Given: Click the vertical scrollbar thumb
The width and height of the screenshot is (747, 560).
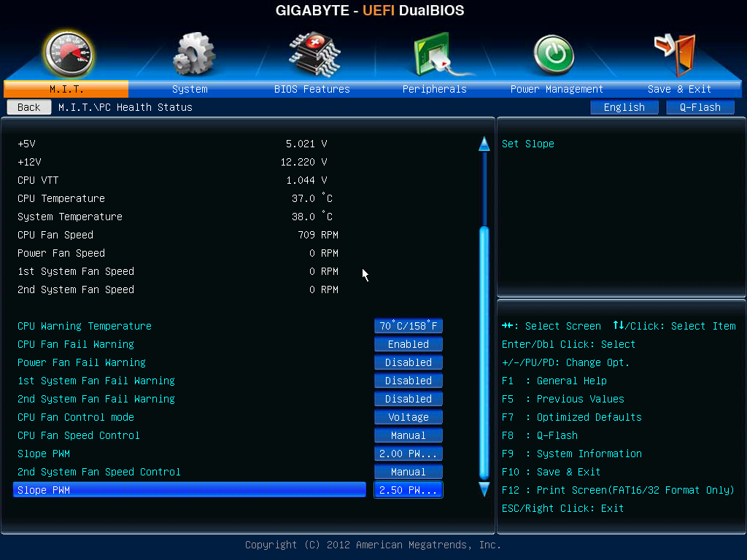Looking at the screenshot, I should tap(484, 354).
